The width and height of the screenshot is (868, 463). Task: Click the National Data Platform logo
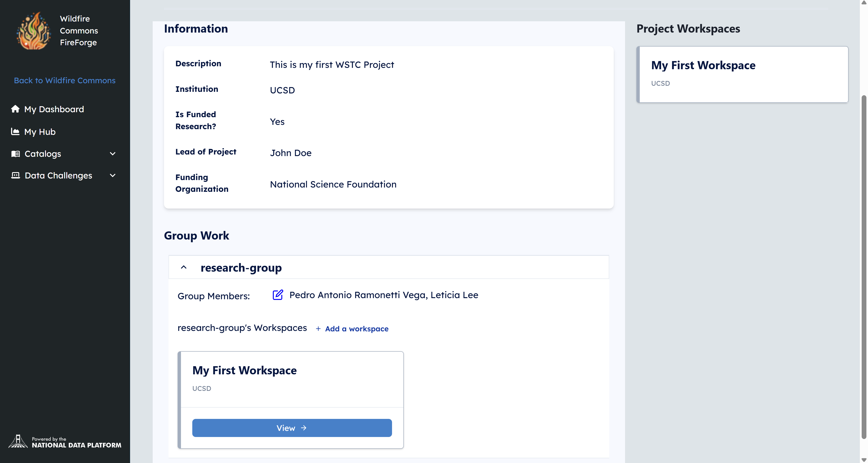[x=65, y=442]
